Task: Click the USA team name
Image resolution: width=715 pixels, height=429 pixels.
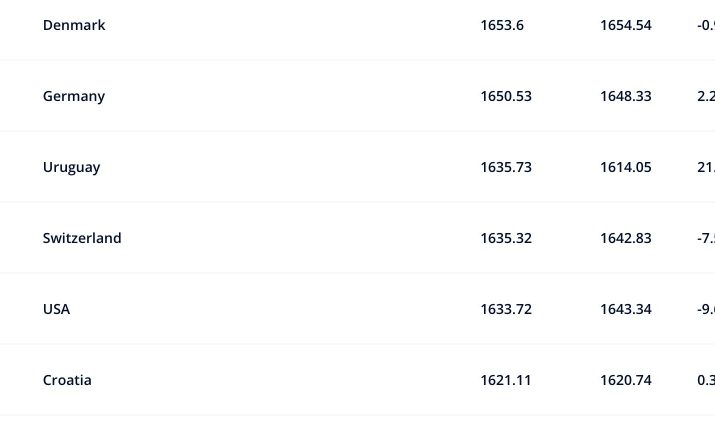Action: (57, 309)
